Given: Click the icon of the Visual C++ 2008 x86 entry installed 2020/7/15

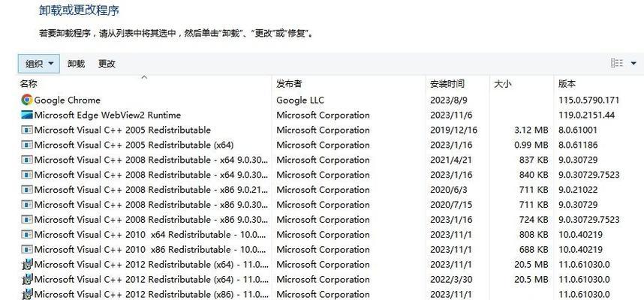Looking at the screenshot, I should pos(27,205).
